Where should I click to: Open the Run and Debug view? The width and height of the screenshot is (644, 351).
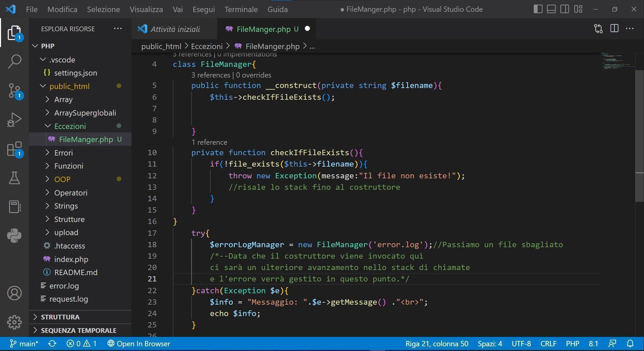pyautogui.click(x=14, y=120)
